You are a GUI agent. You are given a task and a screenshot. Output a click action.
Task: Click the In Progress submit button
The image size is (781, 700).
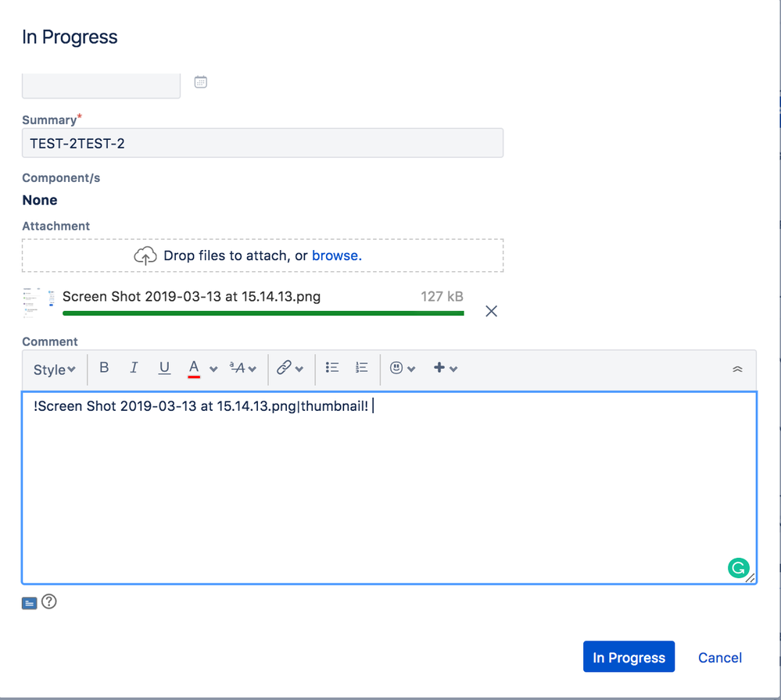click(628, 656)
